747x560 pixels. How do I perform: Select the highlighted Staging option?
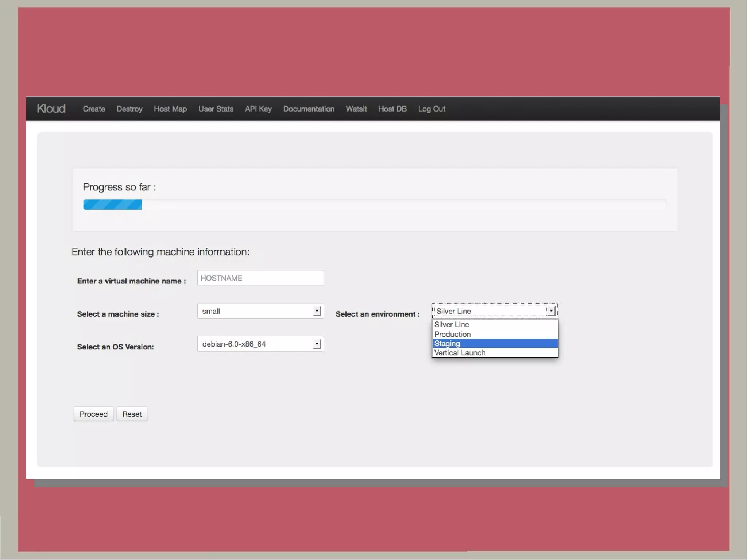447,344
